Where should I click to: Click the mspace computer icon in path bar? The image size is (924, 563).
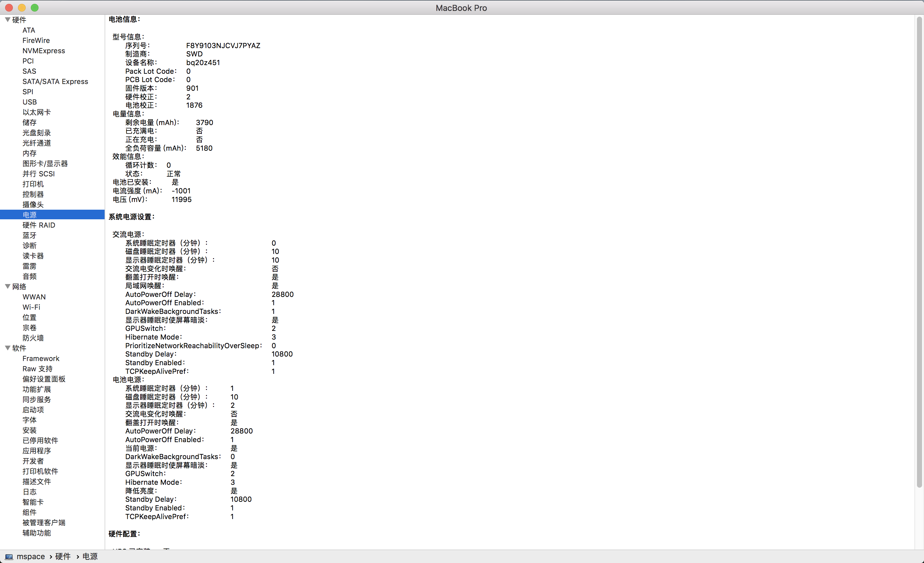tap(9, 557)
